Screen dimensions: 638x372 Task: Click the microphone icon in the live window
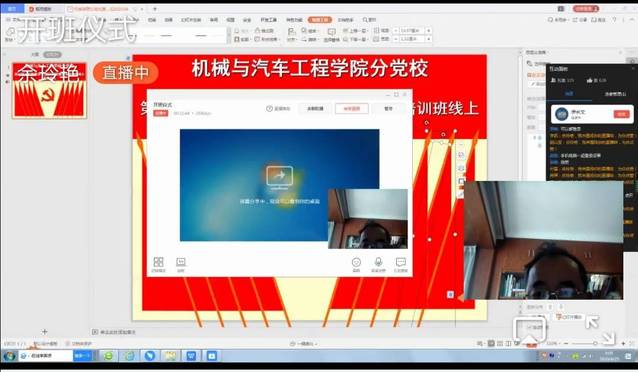[x=378, y=262]
